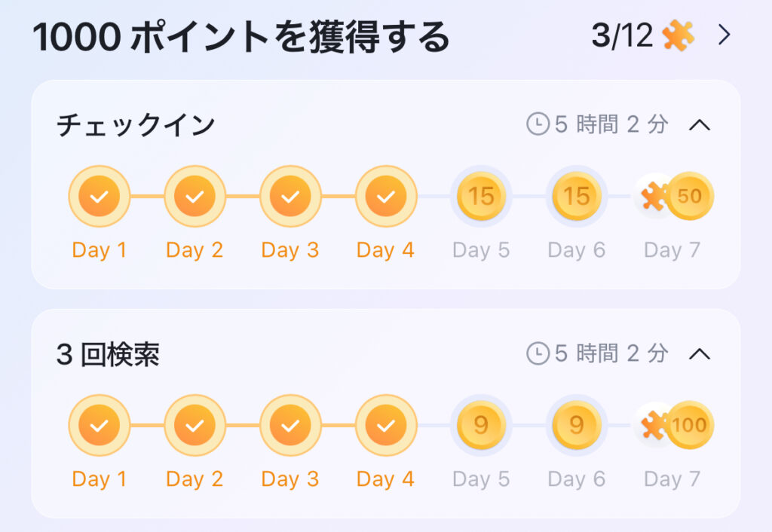Click the clock icon in the 3 回検索 card

point(538,353)
